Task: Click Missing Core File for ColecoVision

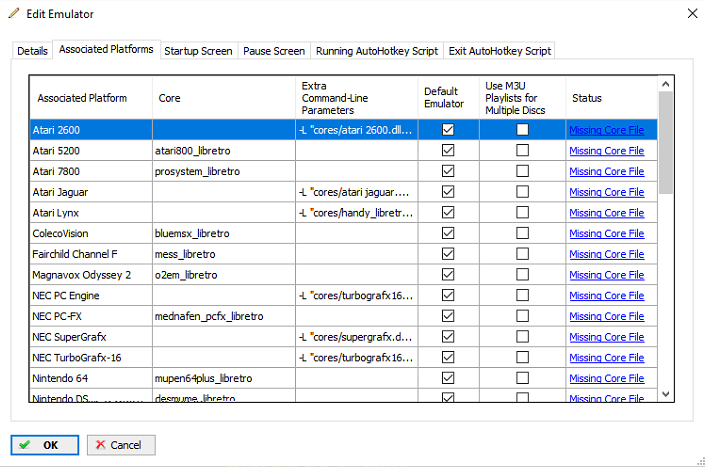Action: coord(607,233)
